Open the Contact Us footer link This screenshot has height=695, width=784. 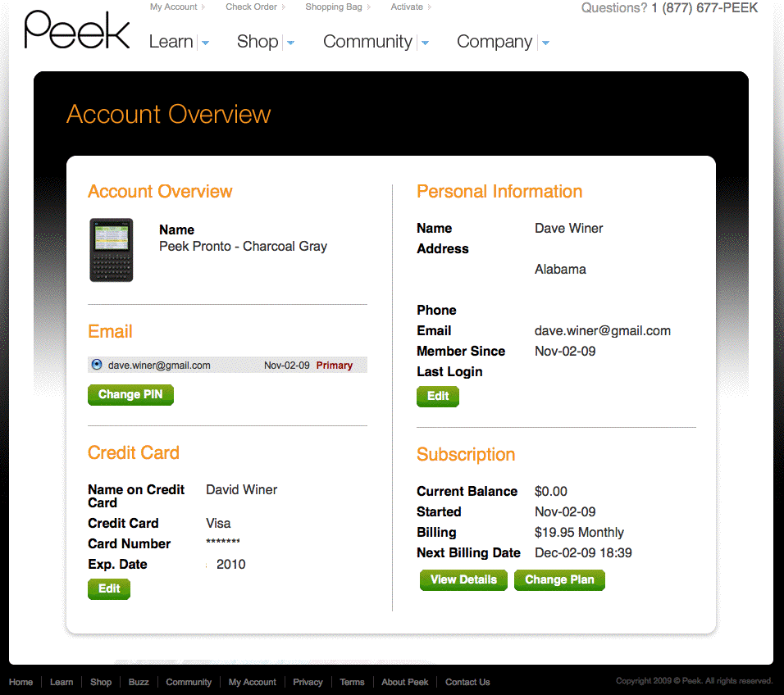(x=467, y=682)
